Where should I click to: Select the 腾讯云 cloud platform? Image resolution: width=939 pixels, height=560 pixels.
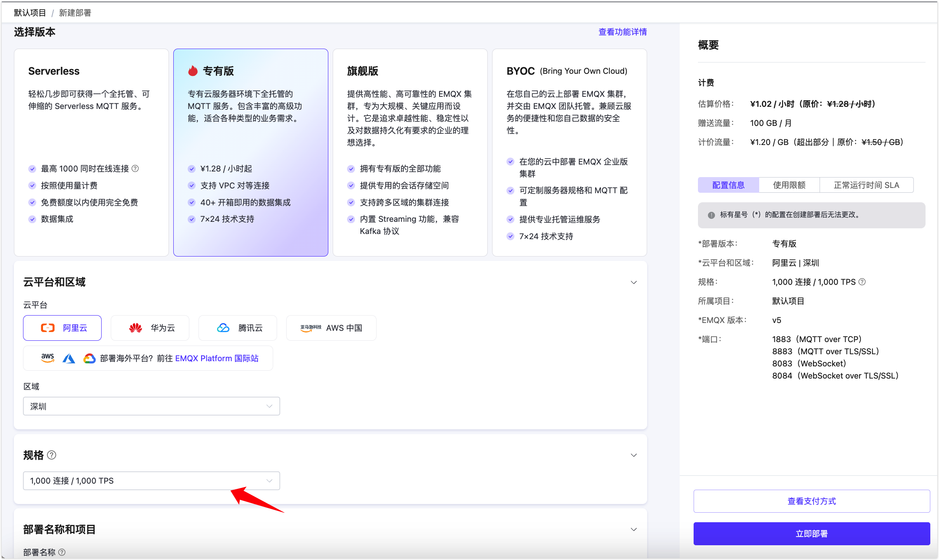tap(238, 328)
